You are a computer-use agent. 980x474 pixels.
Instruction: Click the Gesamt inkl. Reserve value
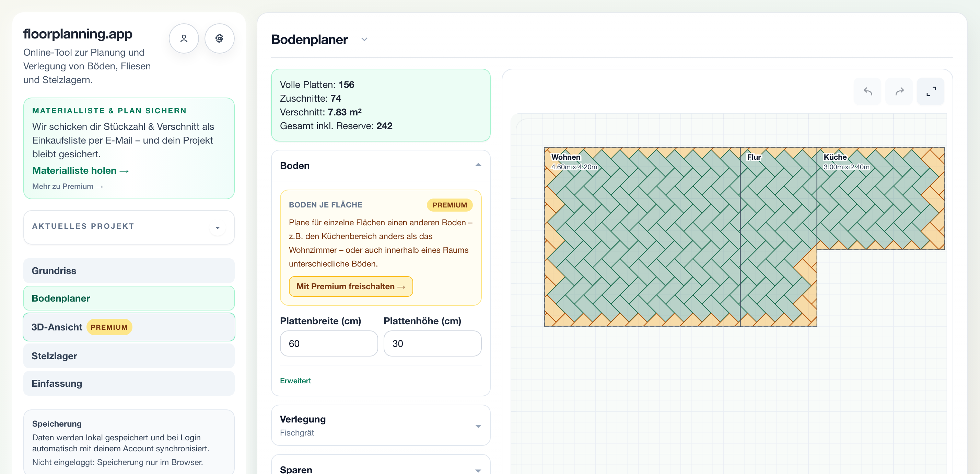384,126
